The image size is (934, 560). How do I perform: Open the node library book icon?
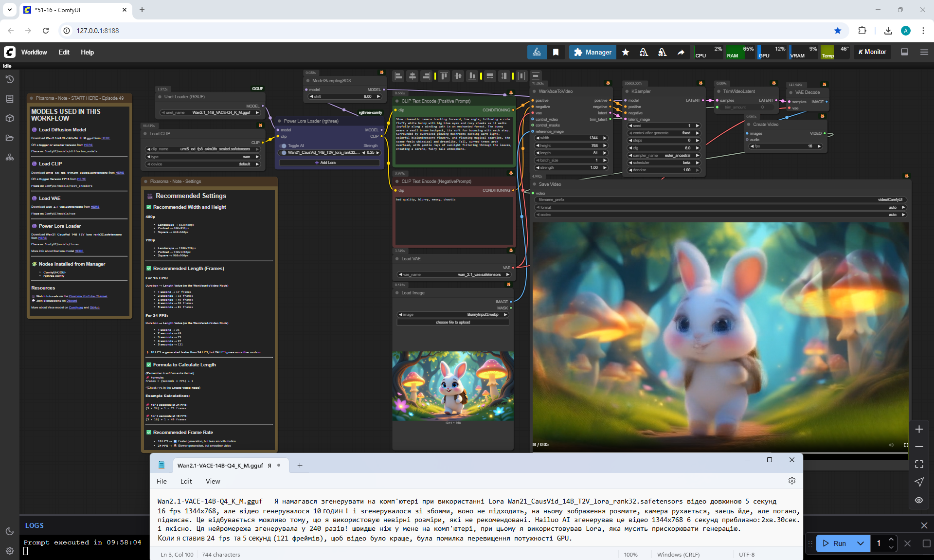(10, 99)
